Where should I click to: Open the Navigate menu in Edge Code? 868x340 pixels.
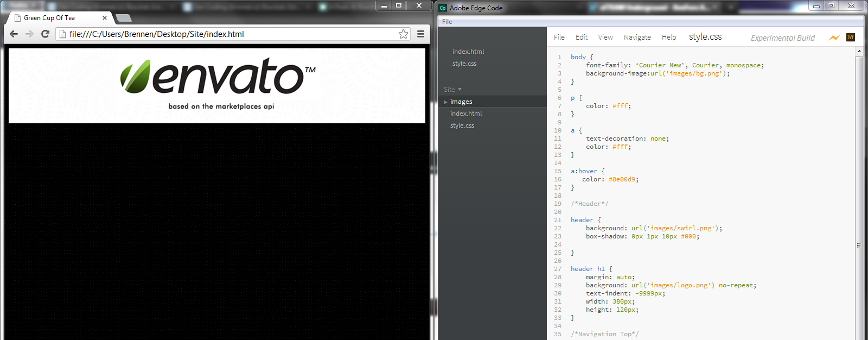[x=637, y=37]
